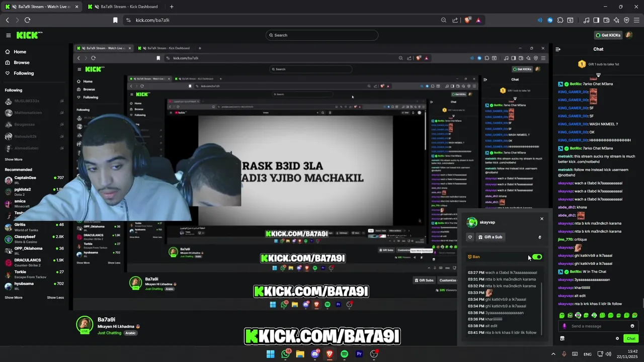The height and width of the screenshot is (362, 644).
Task: Show hidden icons in the system tray
Action: point(553,354)
